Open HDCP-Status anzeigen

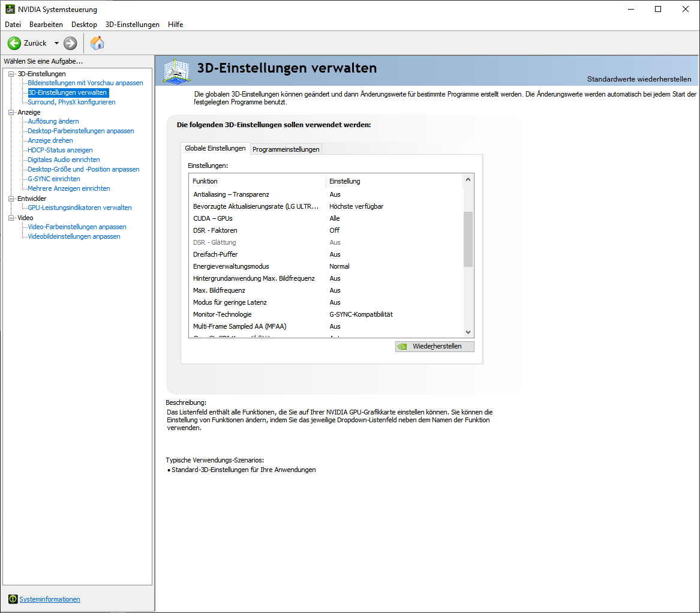coord(60,150)
